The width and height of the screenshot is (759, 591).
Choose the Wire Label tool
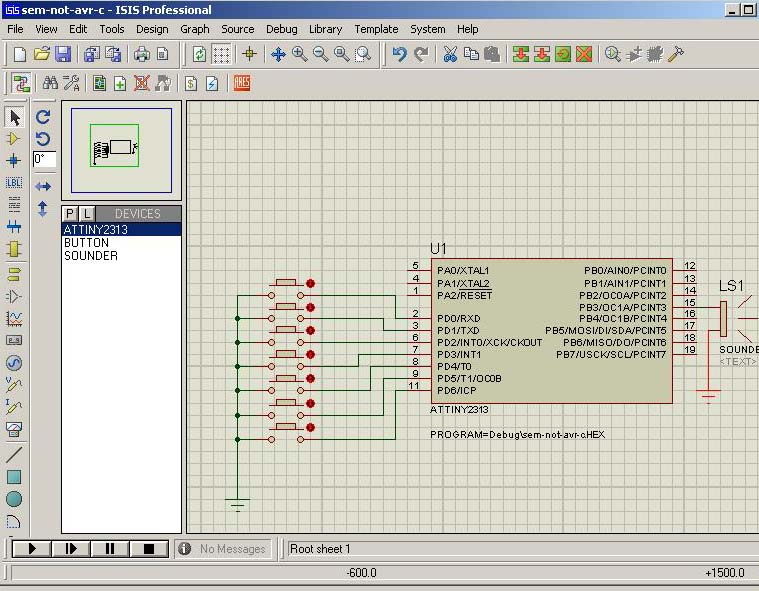(14, 183)
